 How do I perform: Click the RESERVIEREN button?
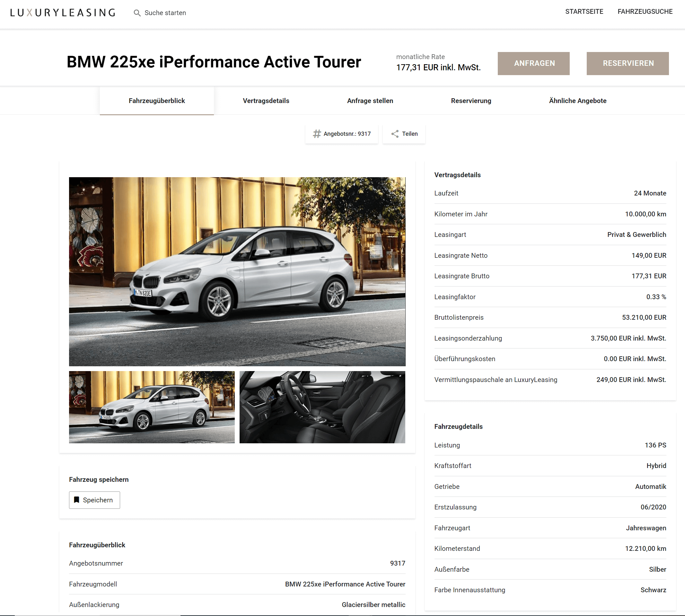pos(628,63)
